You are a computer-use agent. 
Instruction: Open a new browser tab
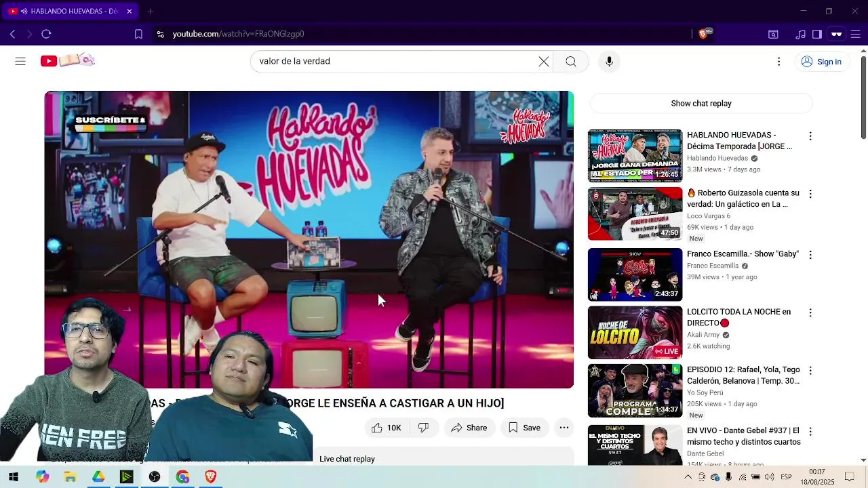tap(151, 11)
